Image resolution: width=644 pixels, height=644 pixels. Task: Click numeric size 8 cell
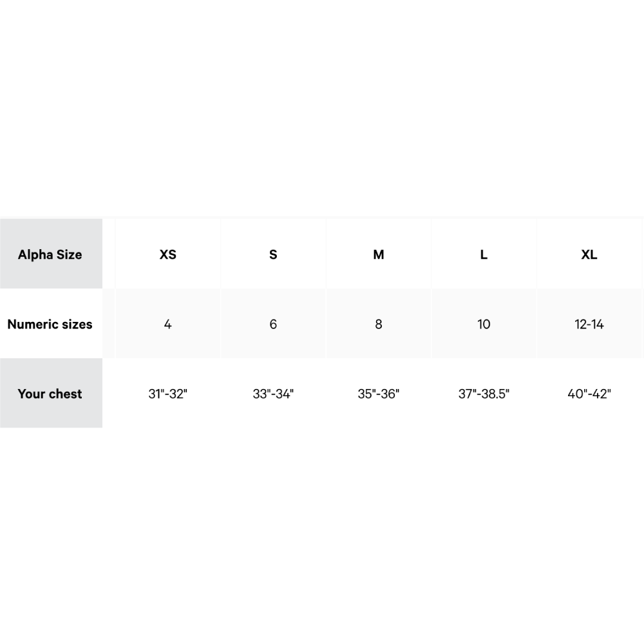pyautogui.click(x=379, y=324)
